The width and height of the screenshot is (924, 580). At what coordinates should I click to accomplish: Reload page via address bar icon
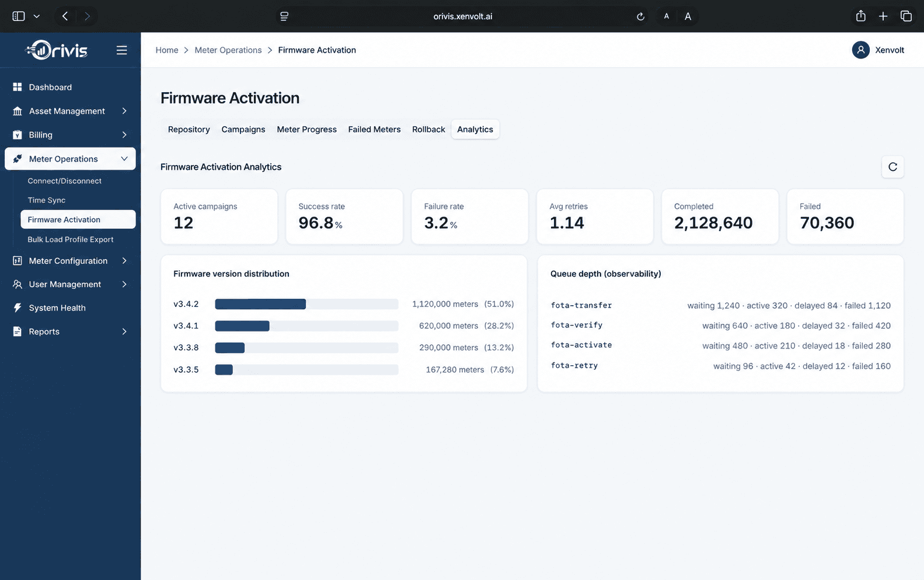[x=640, y=16]
